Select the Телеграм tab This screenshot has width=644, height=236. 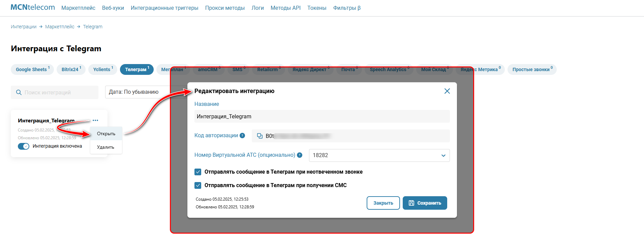(x=137, y=69)
